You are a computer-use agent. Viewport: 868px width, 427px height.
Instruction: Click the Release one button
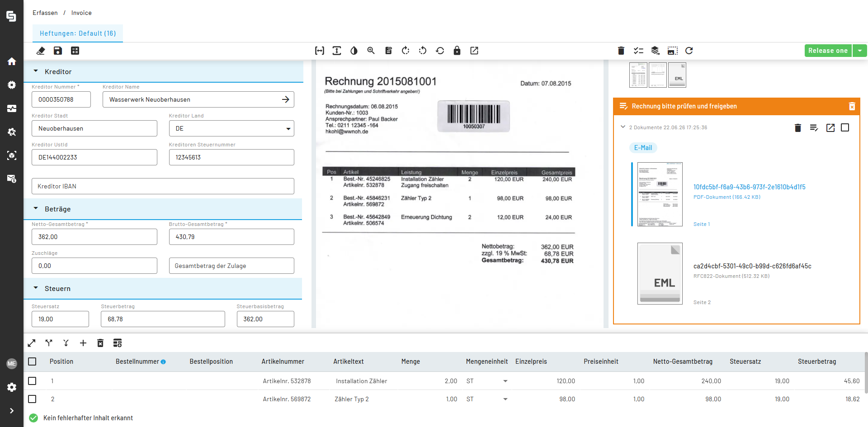click(x=828, y=51)
